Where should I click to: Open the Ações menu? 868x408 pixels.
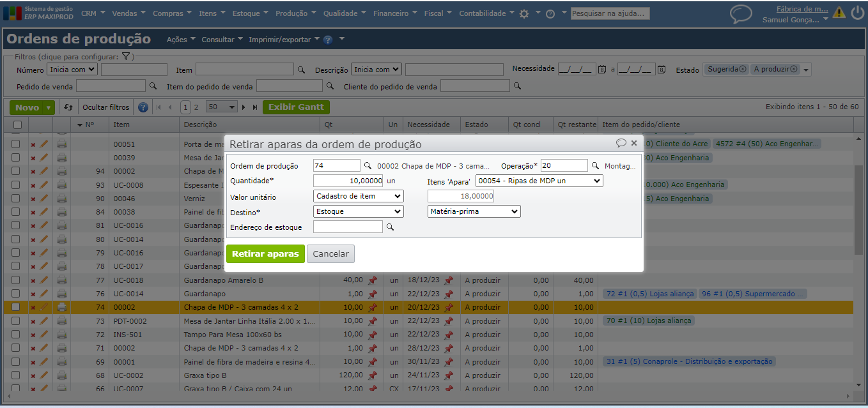[x=182, y=40]
